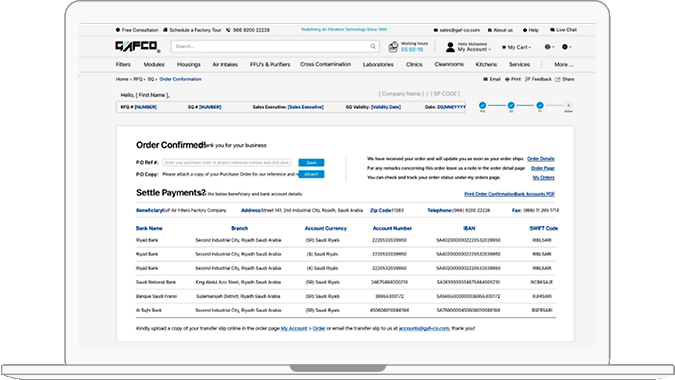
Task: Click the third progress step circle
Action: click(540, 105)
